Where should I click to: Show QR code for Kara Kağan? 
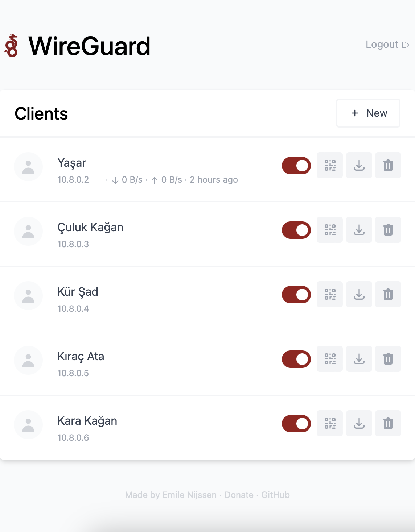(x=330, y=423)
